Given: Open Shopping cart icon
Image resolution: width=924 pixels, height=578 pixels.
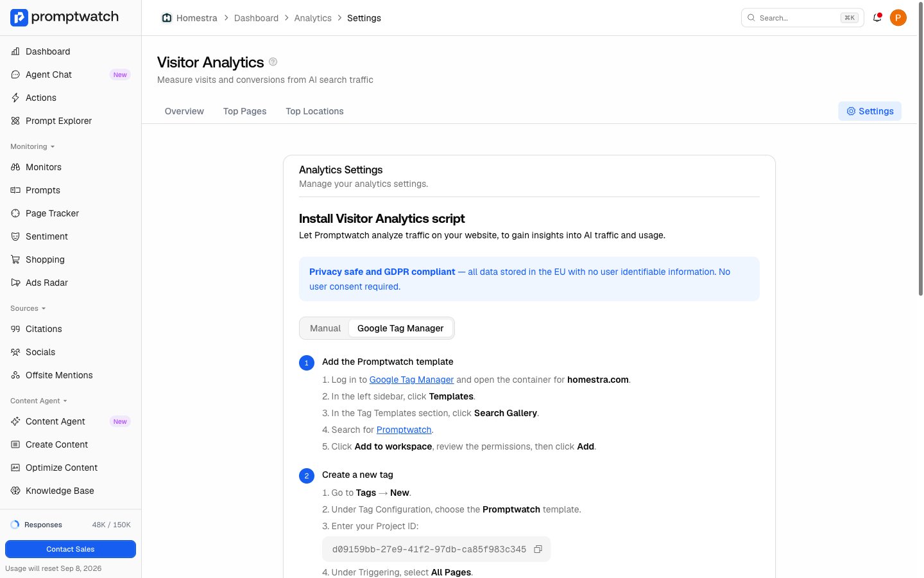Looking at the screenshot, I should pos(15,259).
